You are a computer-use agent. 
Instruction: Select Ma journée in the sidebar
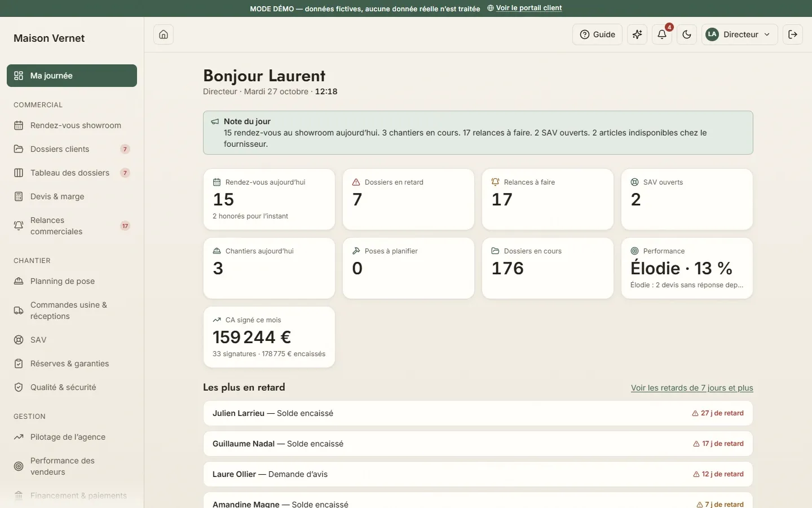pyautogui.click(x=72, y=76)
